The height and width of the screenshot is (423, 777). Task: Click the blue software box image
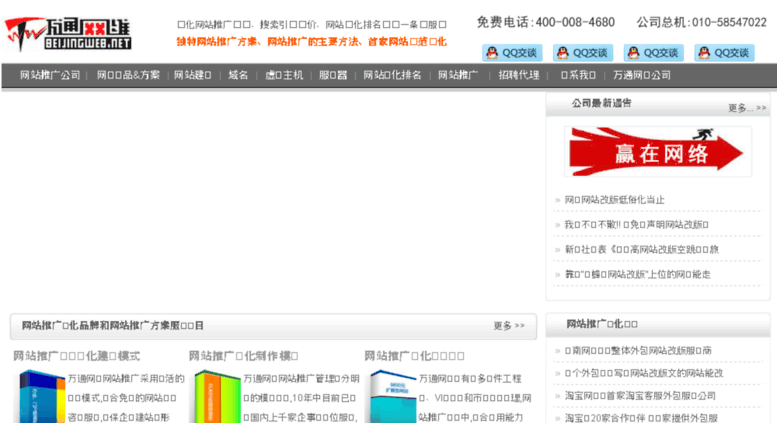[x=42, y=397]
